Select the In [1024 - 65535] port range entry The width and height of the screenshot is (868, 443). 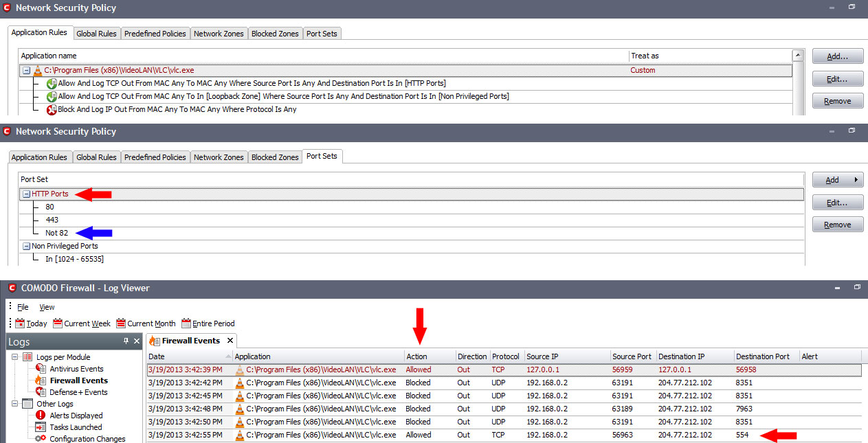coord(75,259)
